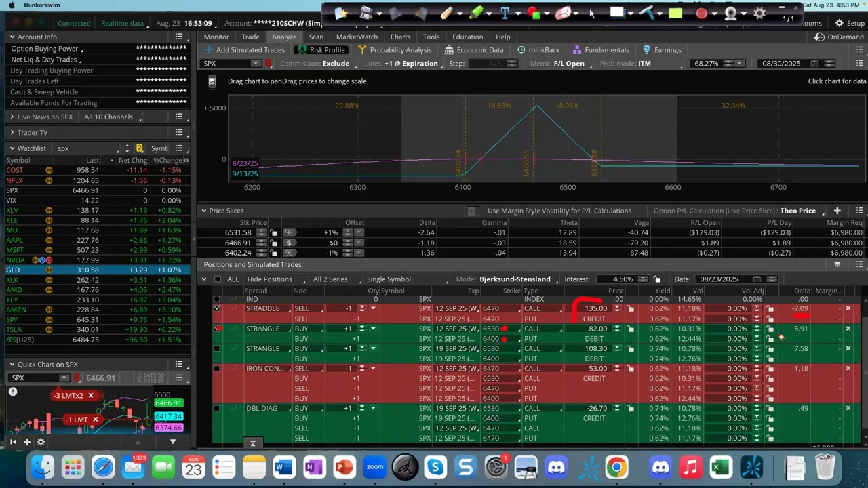Expand the Trader TV section
The height and width of the screenshot is (488, 868).
[x=12, y=133]
